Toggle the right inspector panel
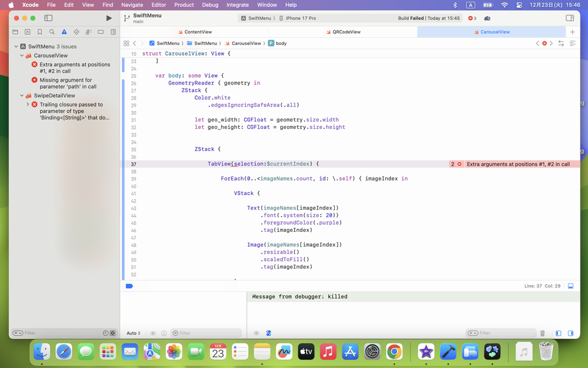The height and width of the screenshot is (368, 588). pos(570,18)
